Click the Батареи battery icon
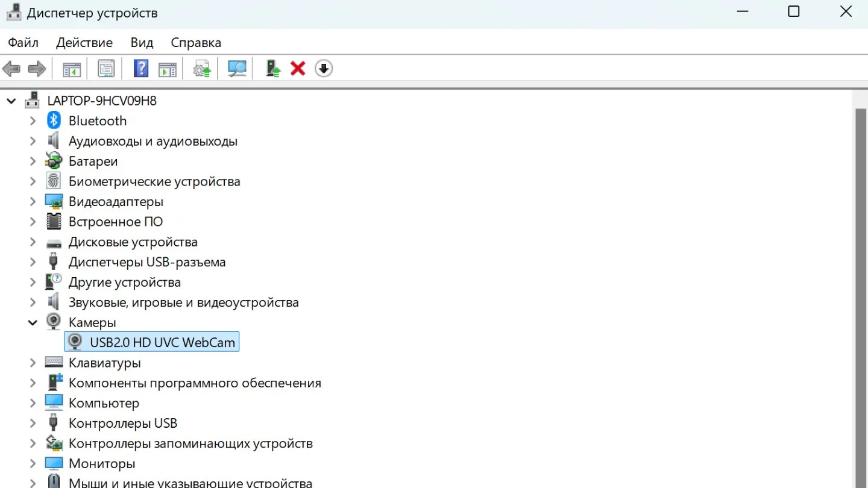The height and width of the screenshot is (488, 868). pos(54,161)
